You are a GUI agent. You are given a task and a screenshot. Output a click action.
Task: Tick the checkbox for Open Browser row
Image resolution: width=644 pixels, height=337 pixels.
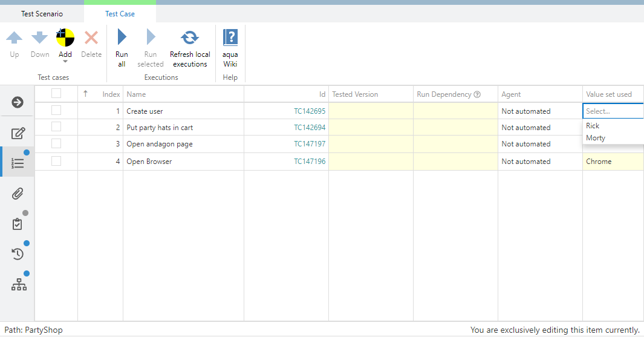coord(56,161)
